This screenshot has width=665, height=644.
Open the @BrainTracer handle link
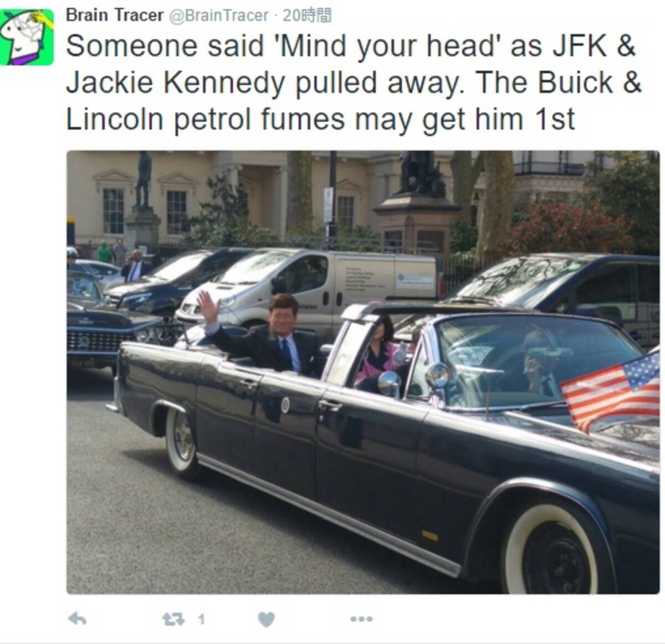[218, 16]
